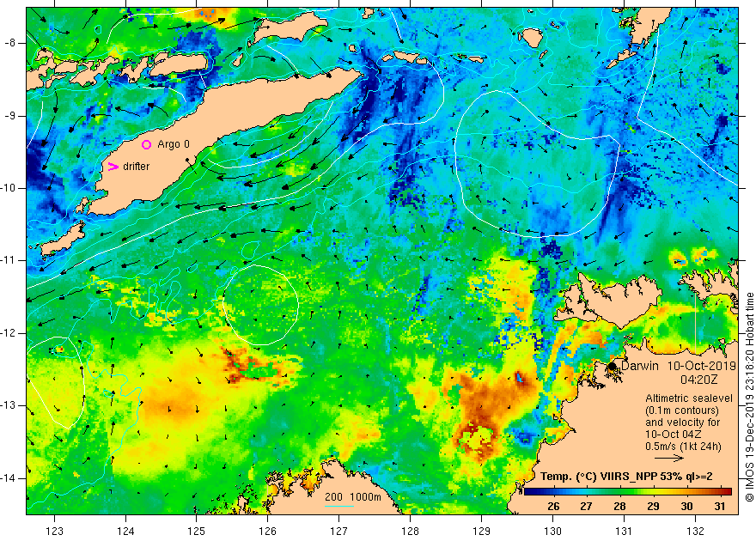The image size is (756, 541).
Task: Click the -14 latitude axis label
Action: point(9,478)
